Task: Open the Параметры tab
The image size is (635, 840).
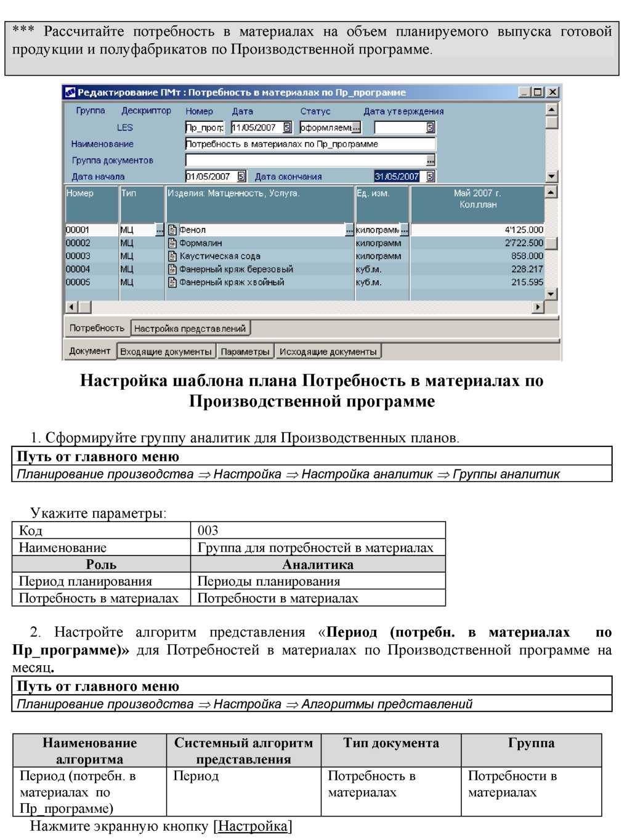Action: [245, 352]
